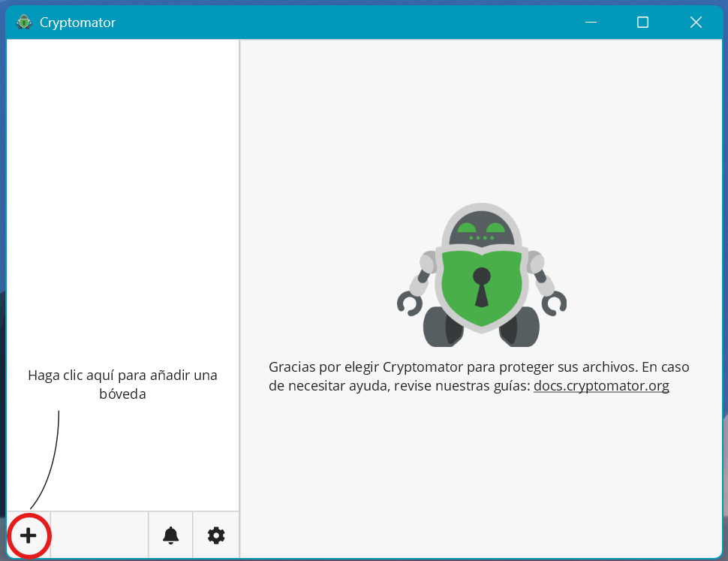728x561 pixels.
Task: Close the Cryptomator window
Action: coord(696,23)
